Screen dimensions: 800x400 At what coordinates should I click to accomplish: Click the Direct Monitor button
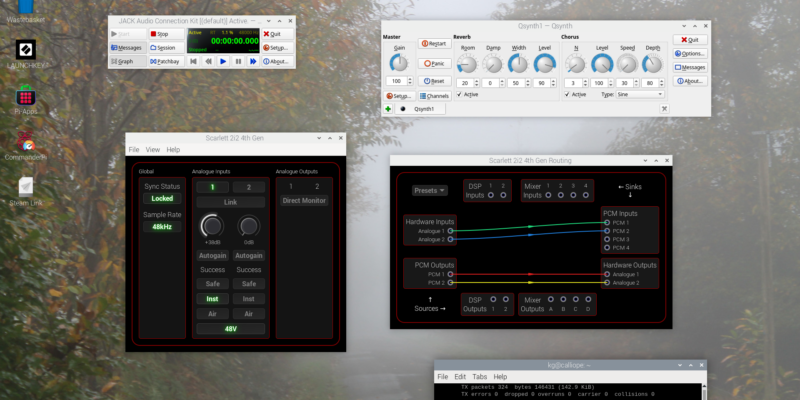(x=304, y=201)
